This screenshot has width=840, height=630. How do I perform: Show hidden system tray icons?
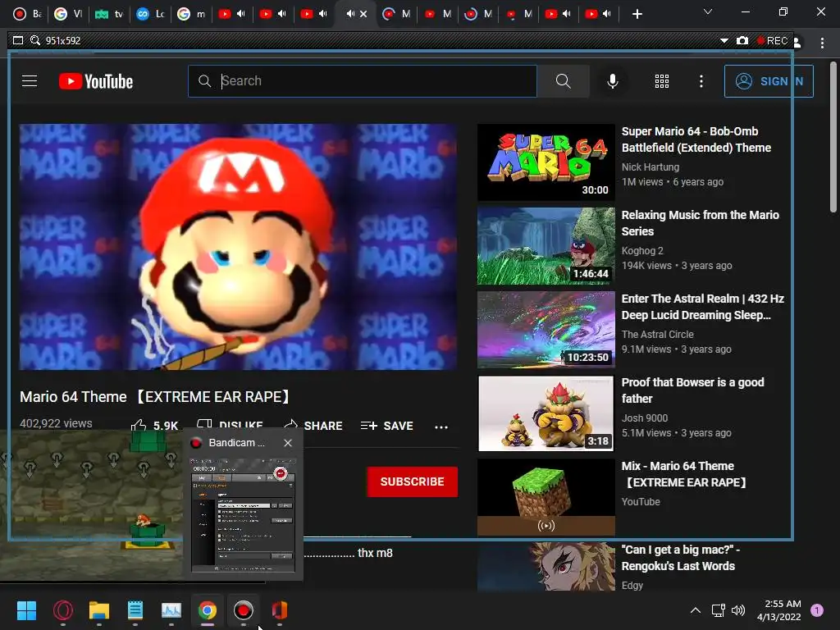tap(695, 610)
